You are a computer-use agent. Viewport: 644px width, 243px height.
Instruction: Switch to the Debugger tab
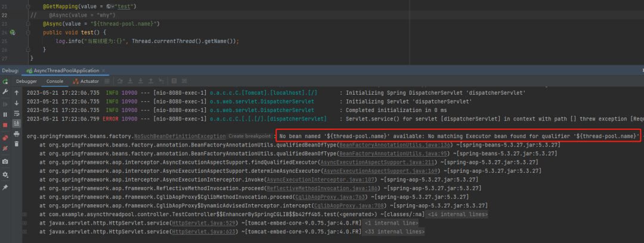(27, 81)
